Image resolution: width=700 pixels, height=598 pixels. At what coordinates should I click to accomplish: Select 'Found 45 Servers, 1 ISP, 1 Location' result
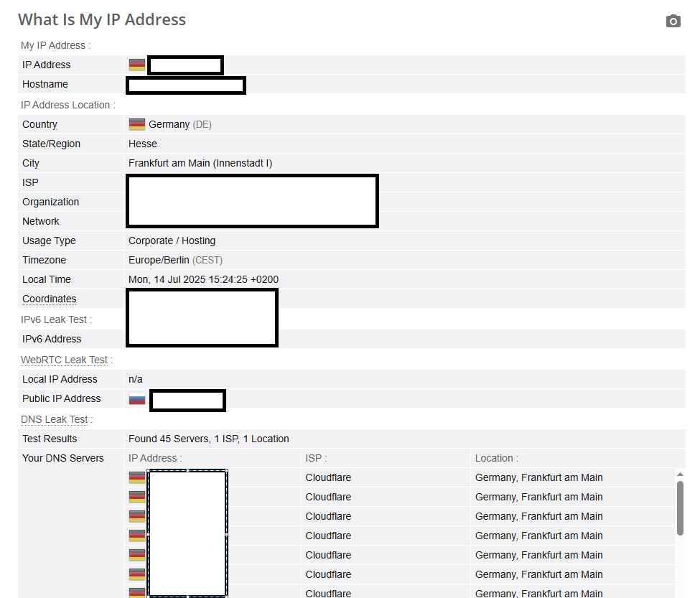[x=208, y=439]
